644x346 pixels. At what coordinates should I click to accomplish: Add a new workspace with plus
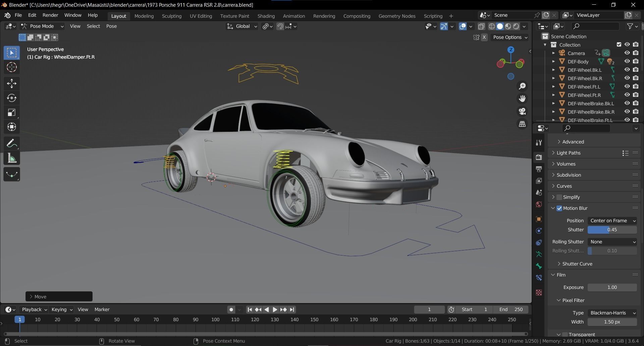point(451,16)
